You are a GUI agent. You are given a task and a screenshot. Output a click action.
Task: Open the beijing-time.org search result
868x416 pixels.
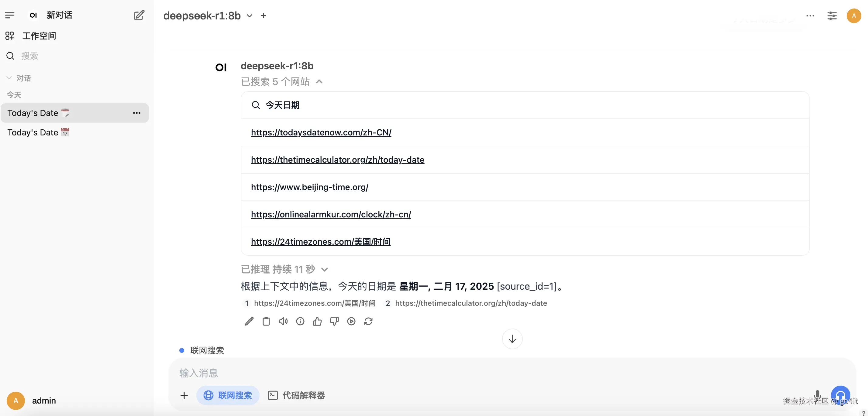310,187
